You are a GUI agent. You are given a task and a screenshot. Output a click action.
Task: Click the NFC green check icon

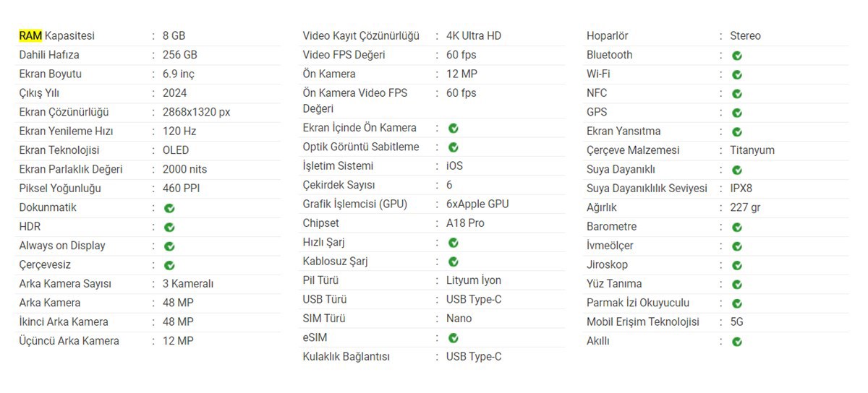click(x=737, y=94)
